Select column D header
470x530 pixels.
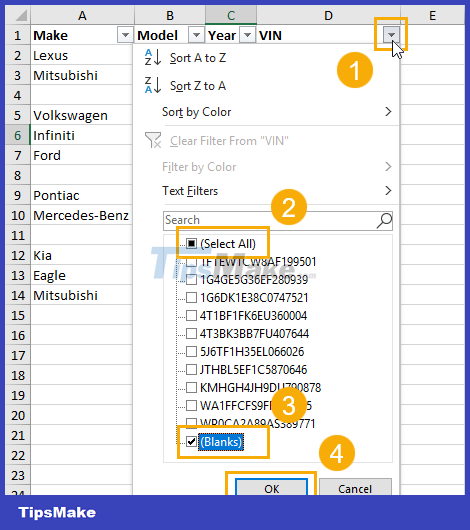(x=328, y=16)
